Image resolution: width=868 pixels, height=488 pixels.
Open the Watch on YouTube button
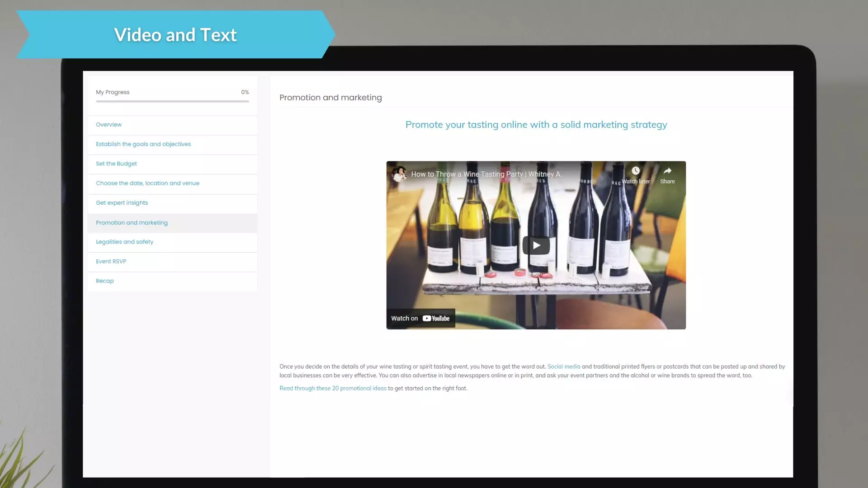point(420,318)
